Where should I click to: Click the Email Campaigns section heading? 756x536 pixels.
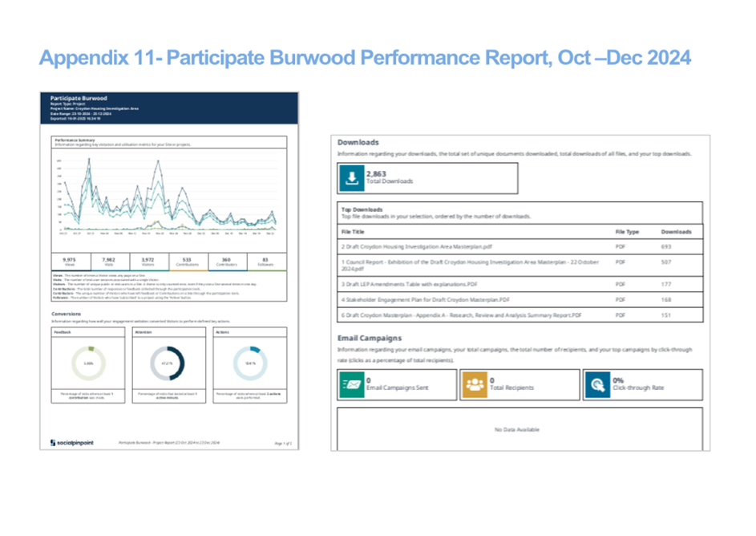click(370, 338)
